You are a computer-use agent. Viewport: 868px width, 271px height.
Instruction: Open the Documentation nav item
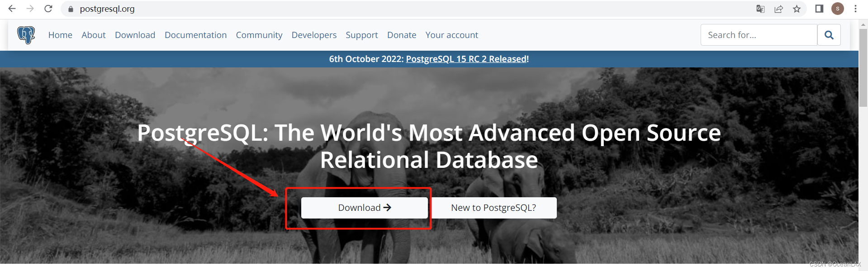click(x=195, y=35)
